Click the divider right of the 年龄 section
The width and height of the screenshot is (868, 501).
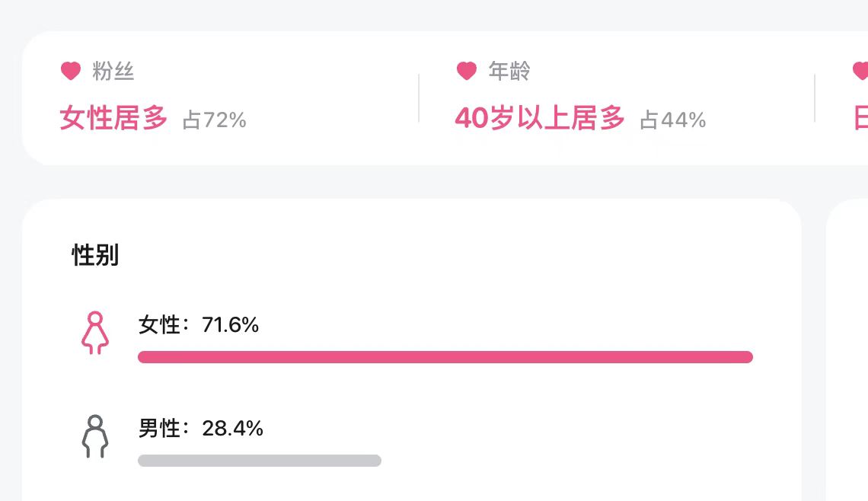[815, 98]
